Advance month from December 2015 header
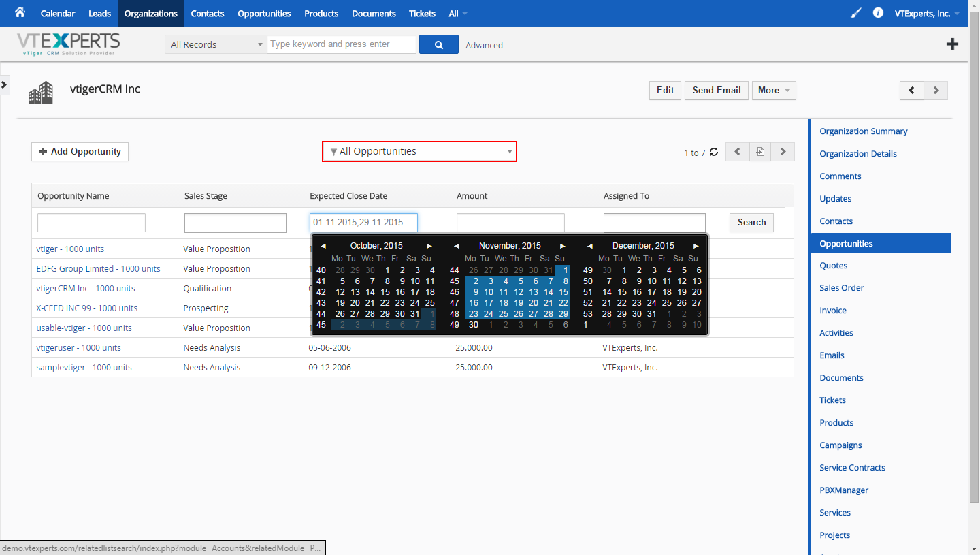980x555 pixels. (696, 246)
